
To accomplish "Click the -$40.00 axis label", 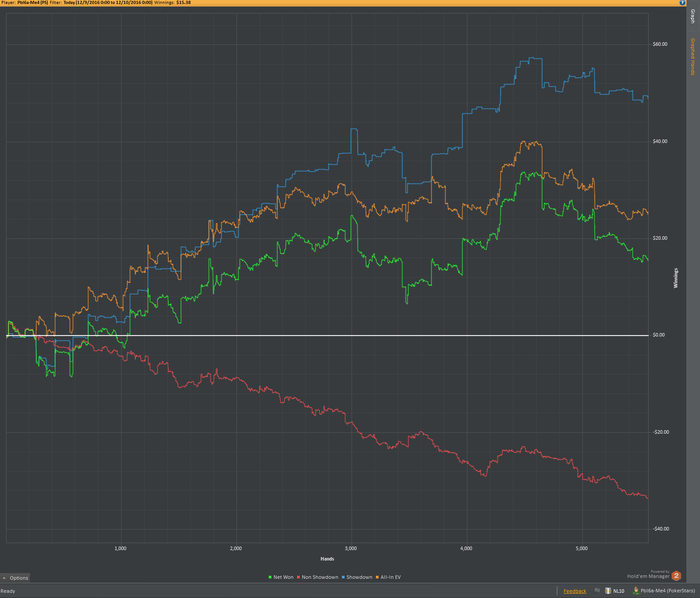I will [x=661, y=529].
